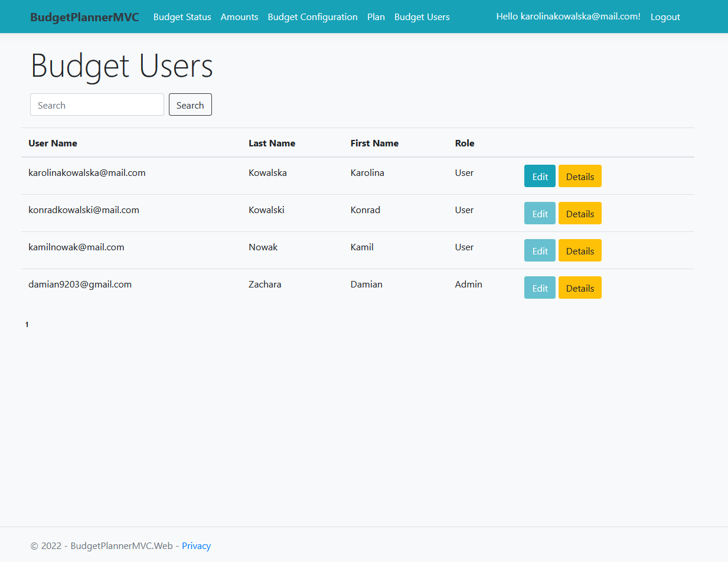Click the Admin role cell
728x562 pixels.
(x=469, y=285)
